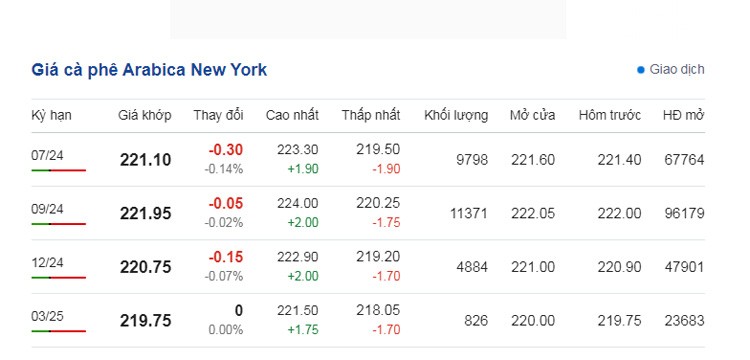Sort by the Khối lượng column header
The width and height of the screenshot is (750, 360).
(456, 115)
